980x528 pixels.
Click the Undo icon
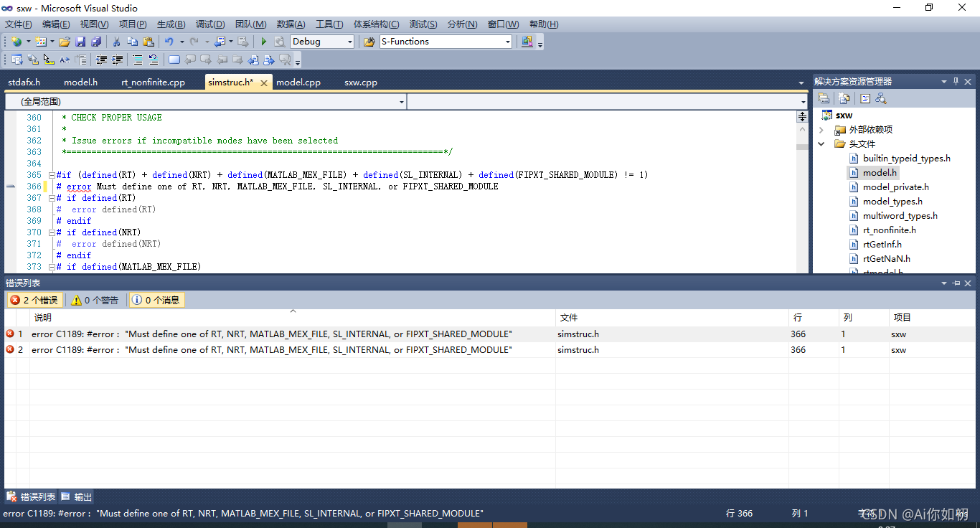point(168,41)
